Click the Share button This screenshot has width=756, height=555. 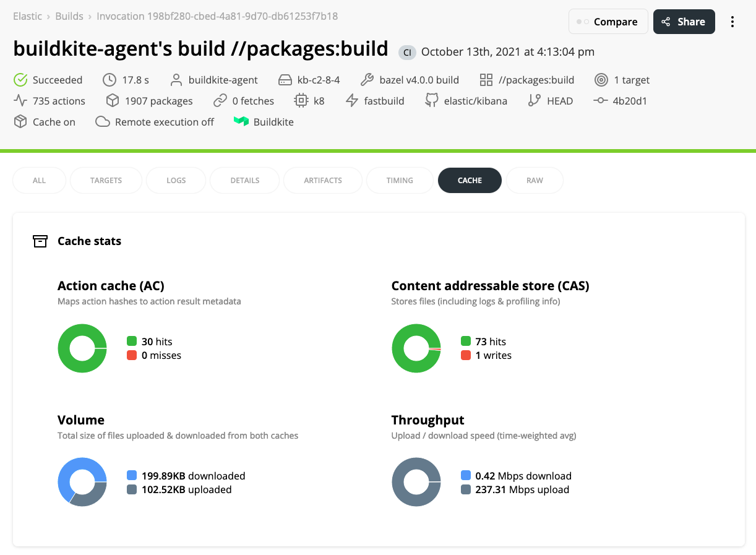[x=684, y=22]
